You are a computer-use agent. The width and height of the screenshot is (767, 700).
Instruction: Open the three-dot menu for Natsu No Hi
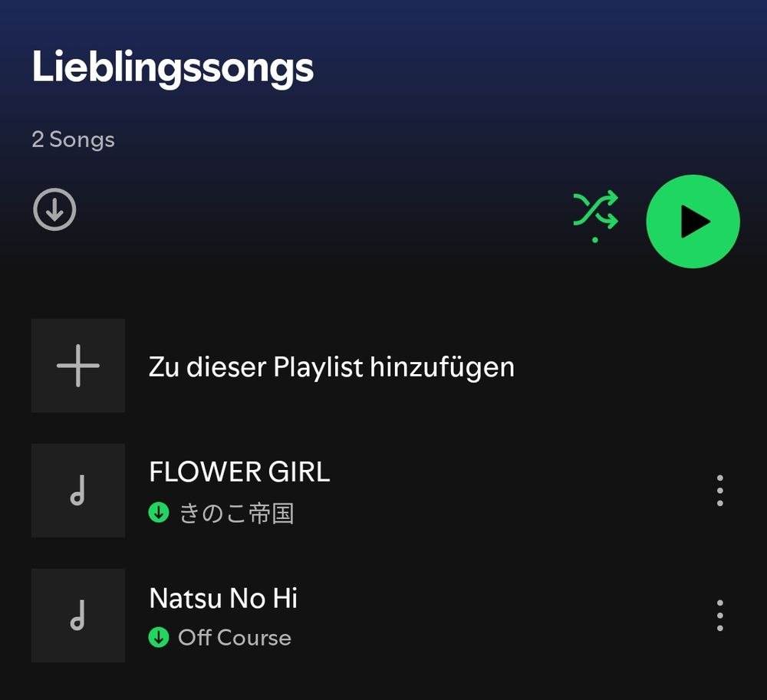coord(720,616)
